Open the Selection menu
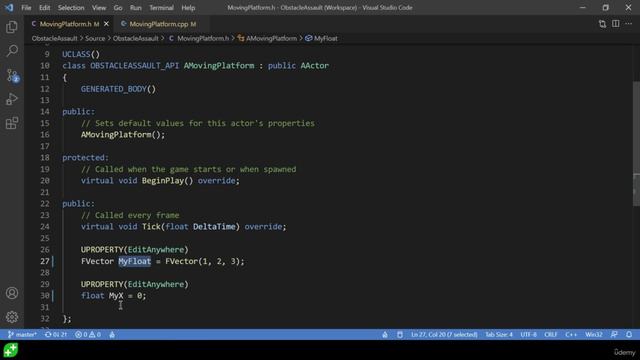 pos(71,8)
